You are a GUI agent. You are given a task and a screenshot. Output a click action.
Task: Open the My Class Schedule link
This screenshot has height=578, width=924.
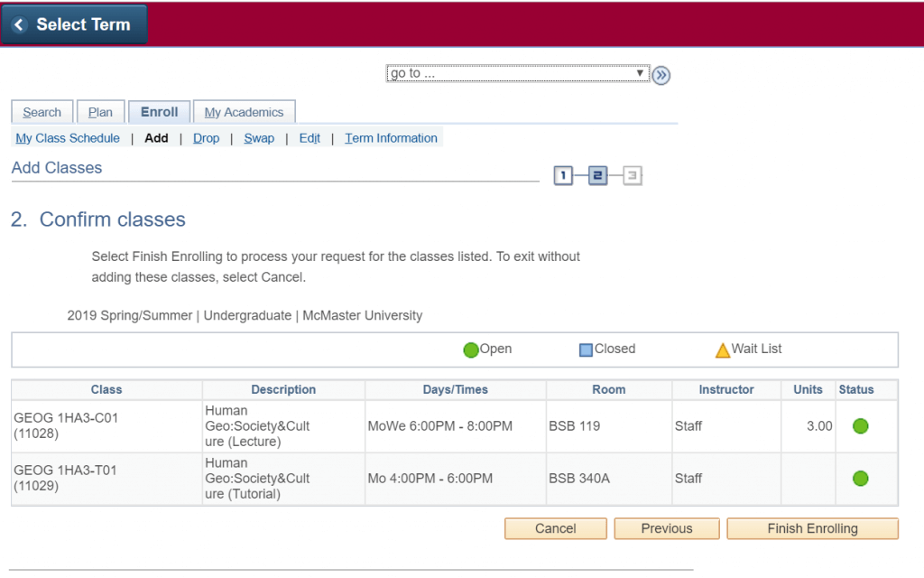[68, 138]
